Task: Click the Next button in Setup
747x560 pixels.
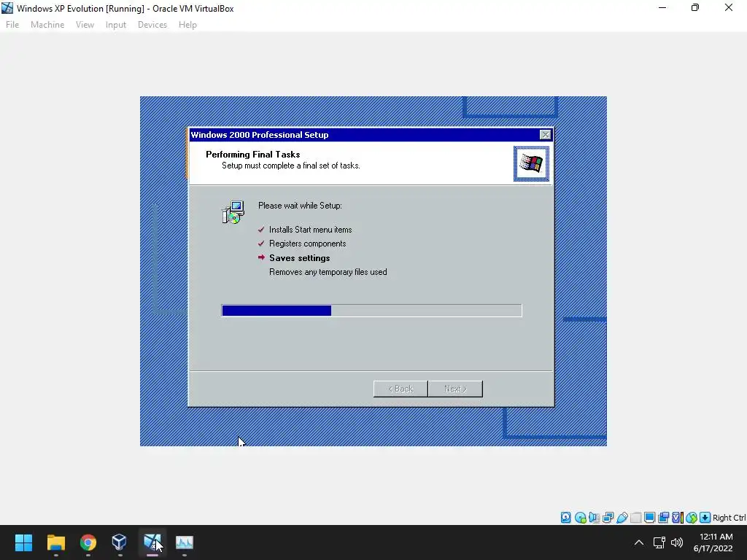Action: (455, 389)
